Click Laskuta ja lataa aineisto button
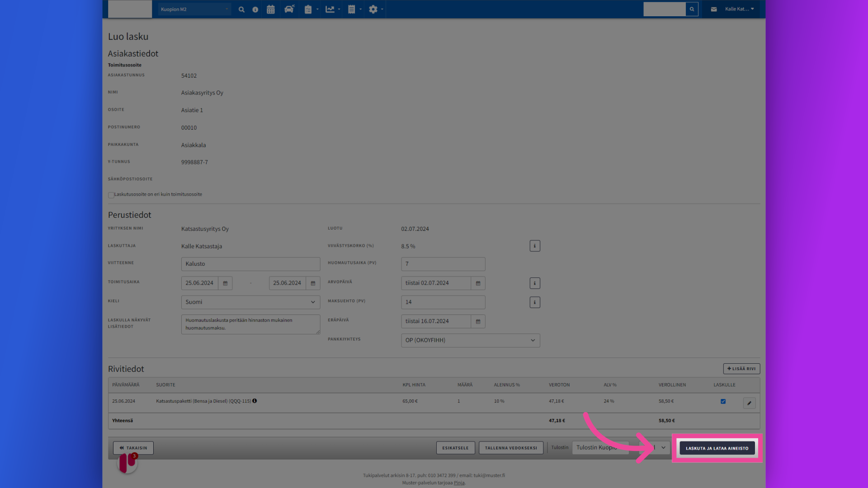 click(x=717, y=448)
